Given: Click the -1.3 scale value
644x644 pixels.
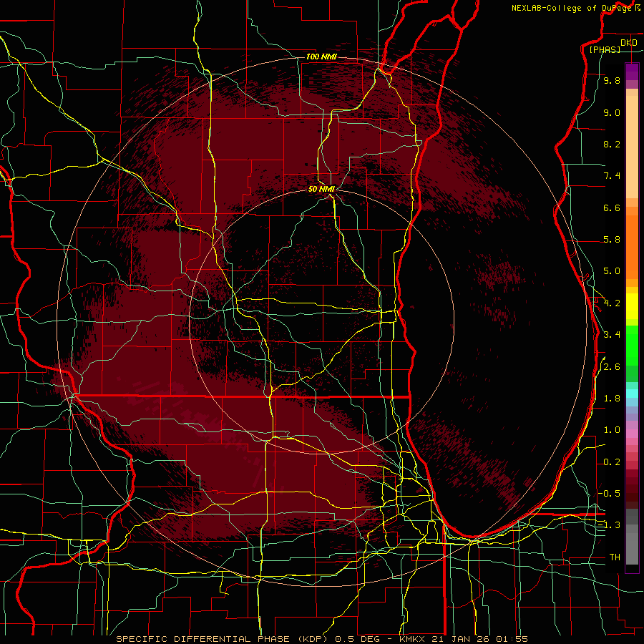Looking at the screenshot, I should click(x=610, y=525).
